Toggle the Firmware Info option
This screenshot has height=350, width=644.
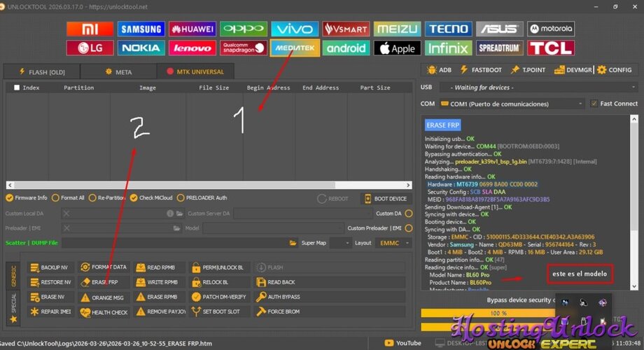pyautogui.click(x=27, y=197)
